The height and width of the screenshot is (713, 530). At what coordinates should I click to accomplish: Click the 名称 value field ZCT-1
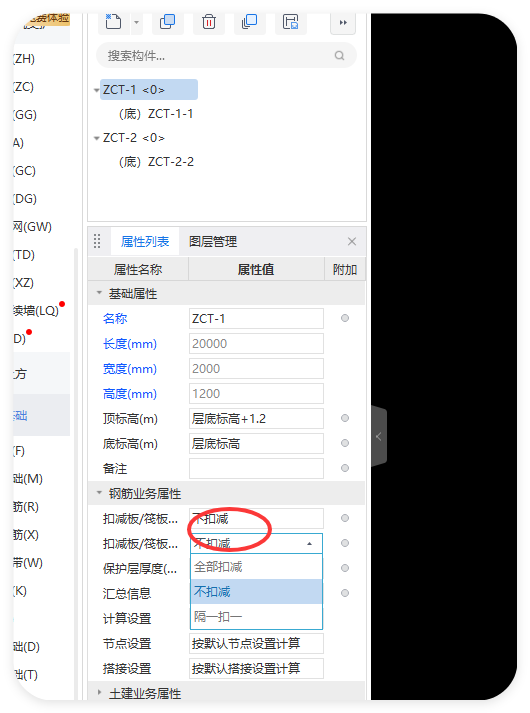point(256,318)
